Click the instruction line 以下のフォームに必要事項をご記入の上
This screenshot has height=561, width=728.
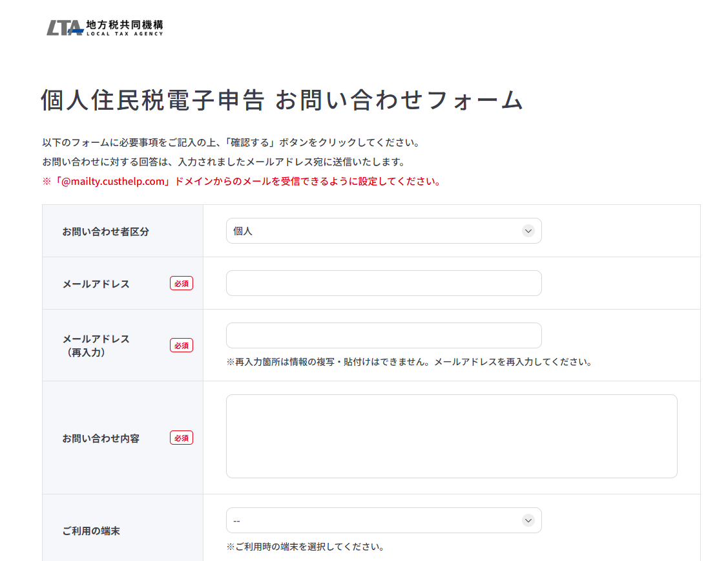tap(231, 143)
